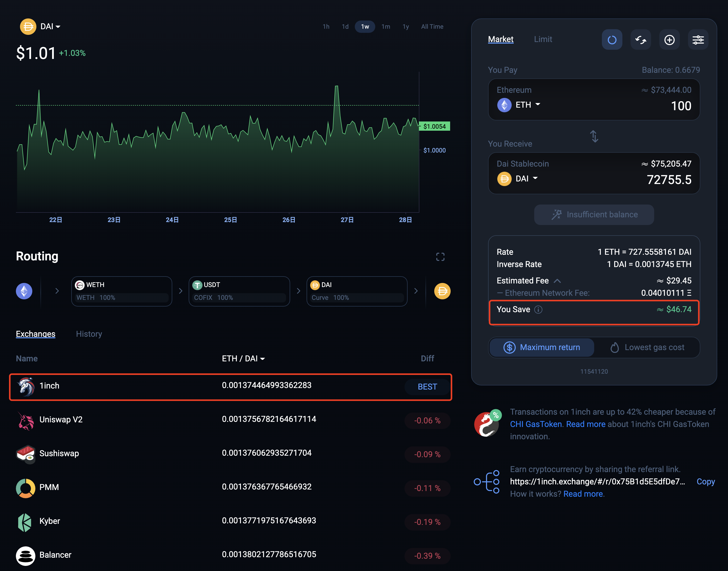Image resolution: width=728 pixels, height=571 pixels.
Task: Click the Balance: 0.6679 label
Action: 671,70
